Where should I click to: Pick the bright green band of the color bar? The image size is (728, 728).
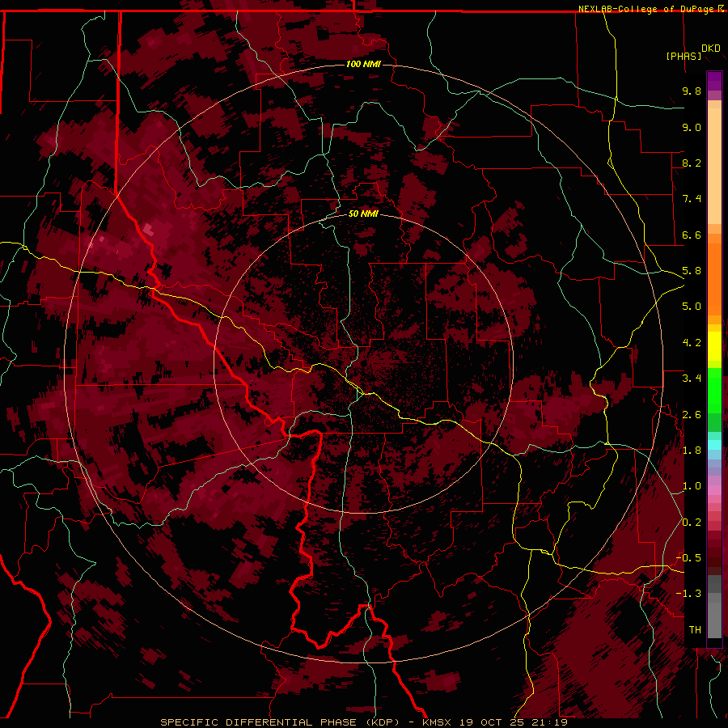pyautogui.click(x=714, y=390)
